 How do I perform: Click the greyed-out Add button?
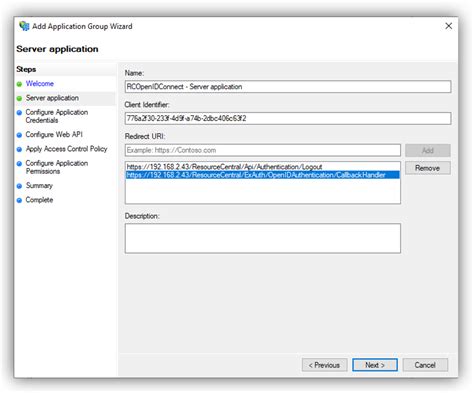click(428, 150)
